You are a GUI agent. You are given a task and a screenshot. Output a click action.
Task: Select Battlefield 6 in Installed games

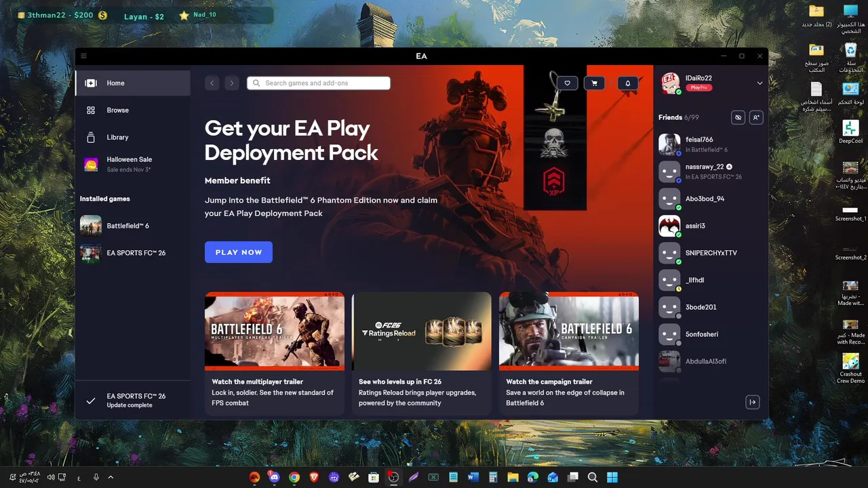point(133,226)
